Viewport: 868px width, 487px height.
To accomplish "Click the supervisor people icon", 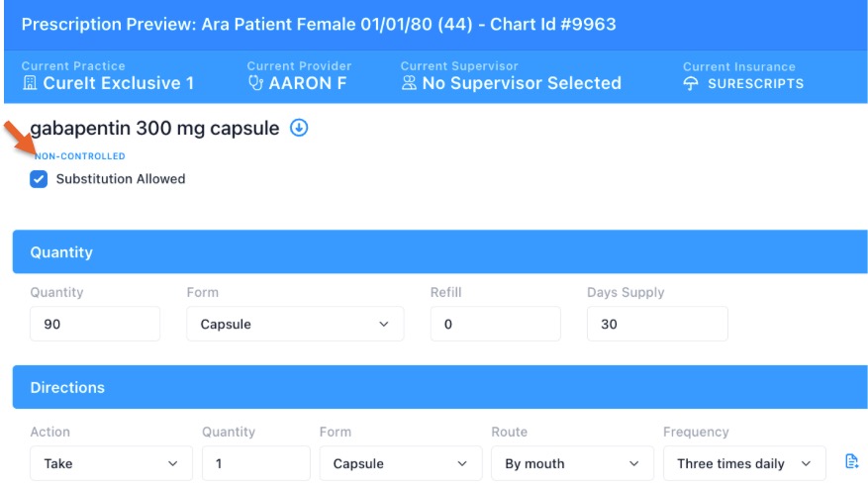I will pos(409,83).
